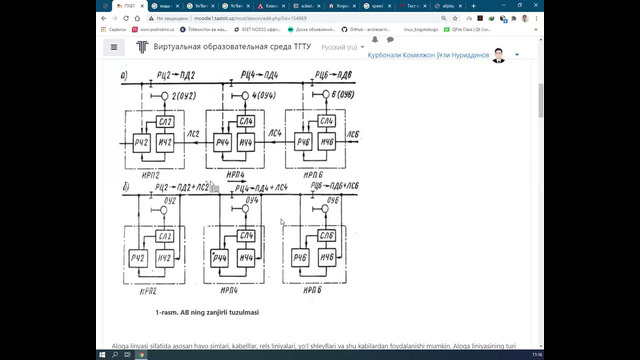Open the extensions puzzle-piece icon
This screenshot has width=640, height=360.
pyautogui.click(x=514, y=18)
